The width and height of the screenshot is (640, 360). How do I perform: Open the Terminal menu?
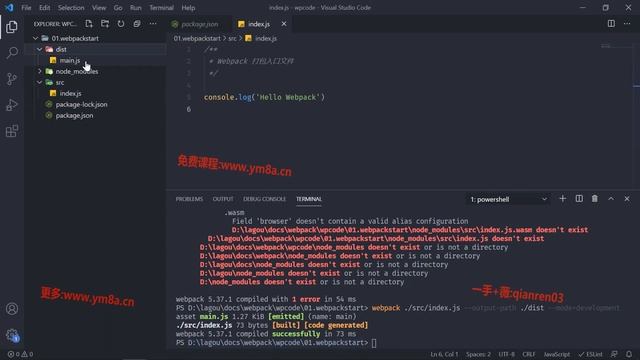tap(161, 7)
